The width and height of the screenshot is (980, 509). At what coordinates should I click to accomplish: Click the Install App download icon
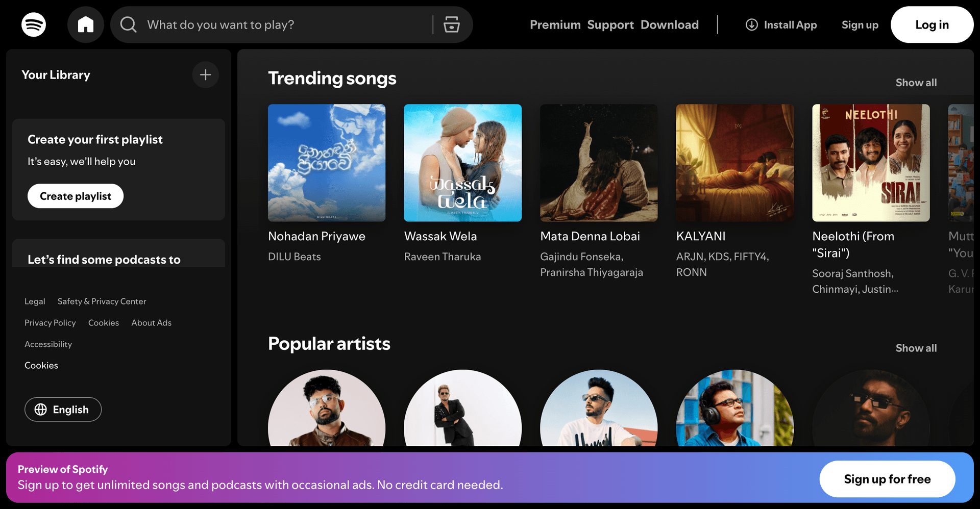pyautogui.click(x=751, y=24)
